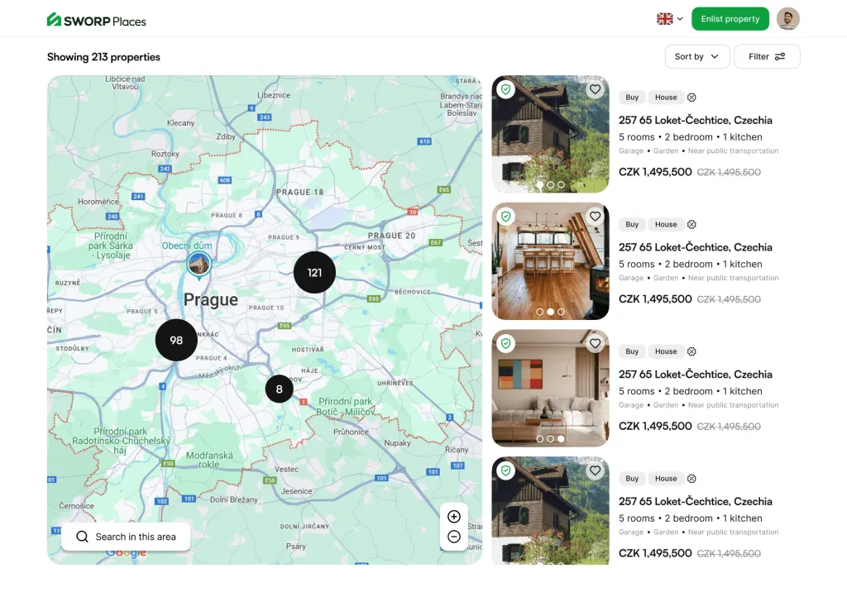Click the verified shield on first listing
The image size is (847, 616).
506,89
